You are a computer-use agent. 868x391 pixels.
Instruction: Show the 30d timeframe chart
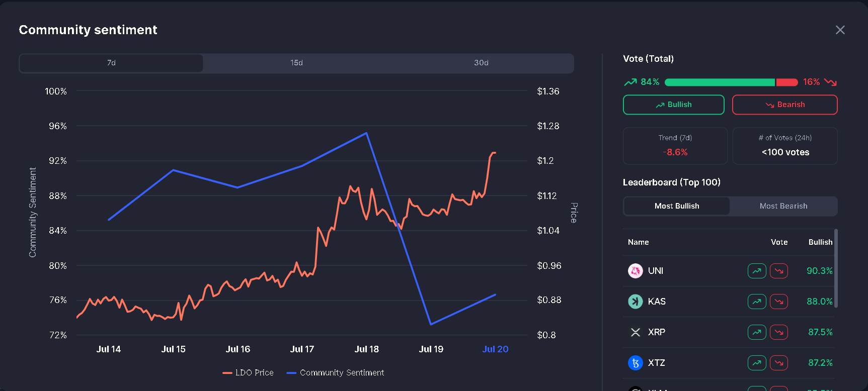click(x=481, y=63)
